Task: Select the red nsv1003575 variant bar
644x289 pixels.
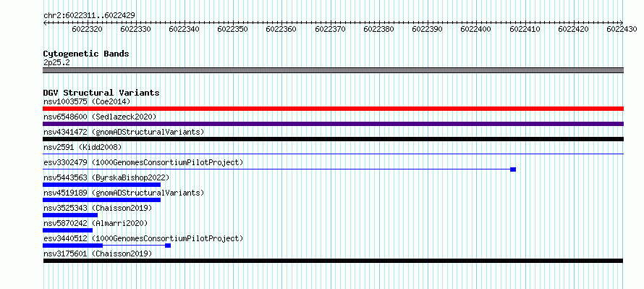Action: [x=333, y=109]
